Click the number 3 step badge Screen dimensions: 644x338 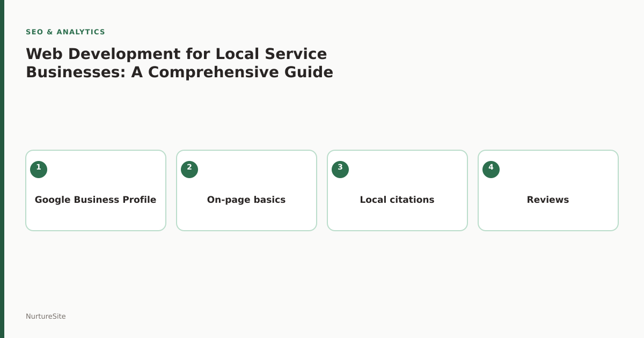pos(340,170)
